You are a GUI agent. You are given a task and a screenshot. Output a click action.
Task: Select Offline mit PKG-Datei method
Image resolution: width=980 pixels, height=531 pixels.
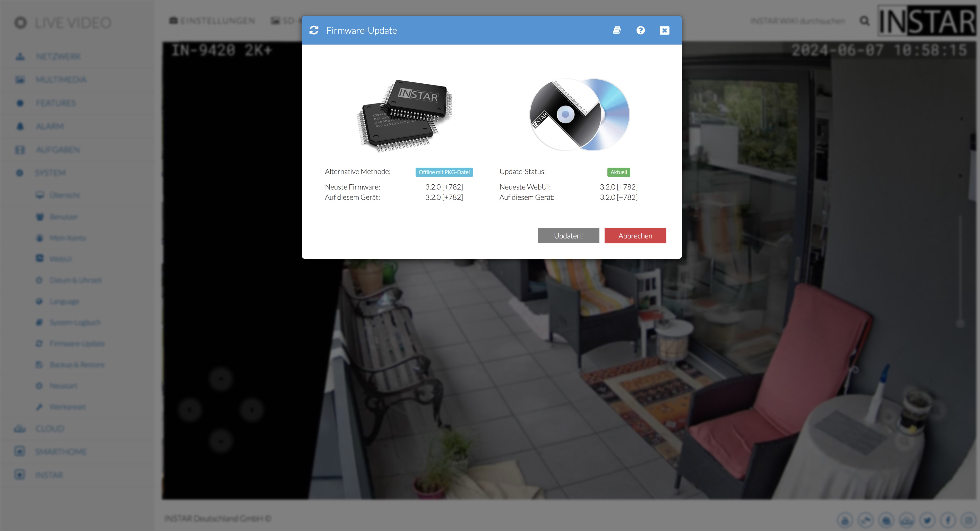(444, 172)
